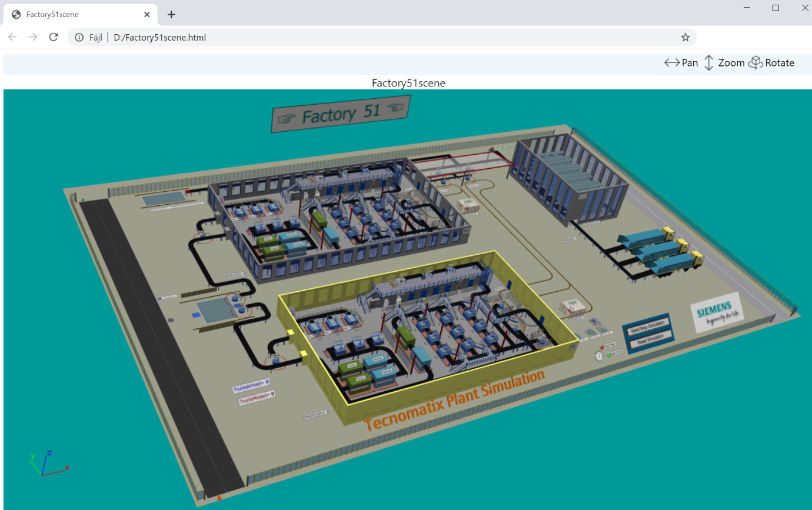
Task: Click the TrucksArrived counter label
Action: click(x=251, y=386)
